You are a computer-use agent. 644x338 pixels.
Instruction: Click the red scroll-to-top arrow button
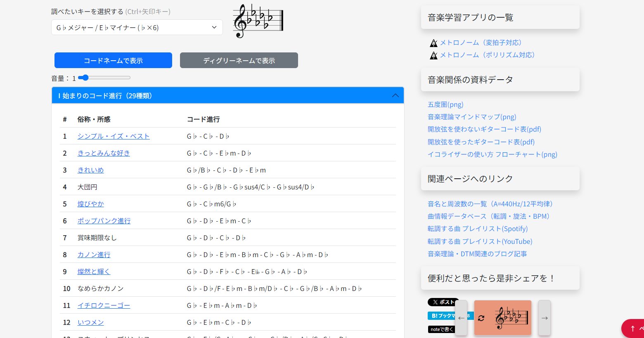pos(633,329)
